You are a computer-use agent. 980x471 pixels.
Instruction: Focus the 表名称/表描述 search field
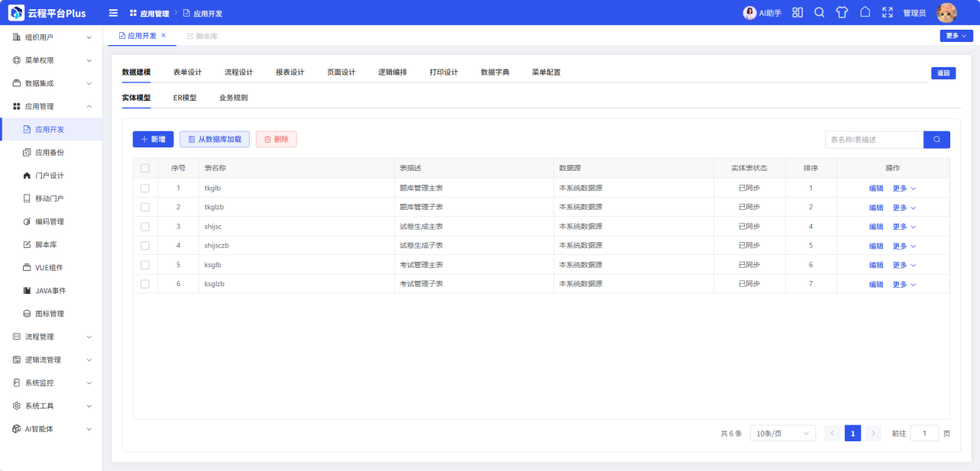pos(874,140)
